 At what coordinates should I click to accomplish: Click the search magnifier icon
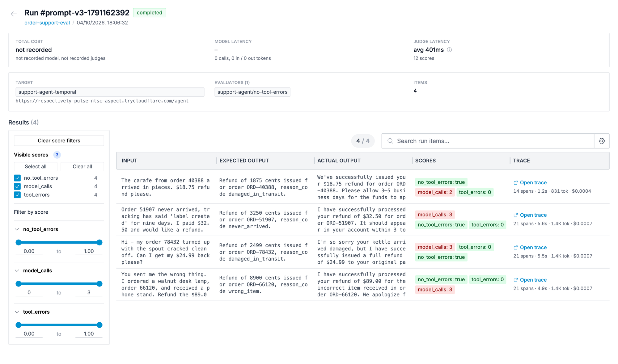(x=390, y=141)
